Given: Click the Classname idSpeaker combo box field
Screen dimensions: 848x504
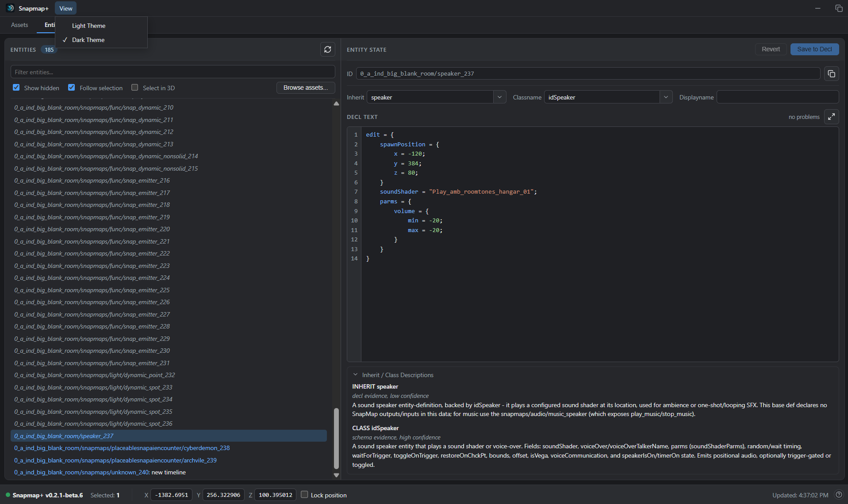Looking at the screenshot, I should tap(602, 97).
